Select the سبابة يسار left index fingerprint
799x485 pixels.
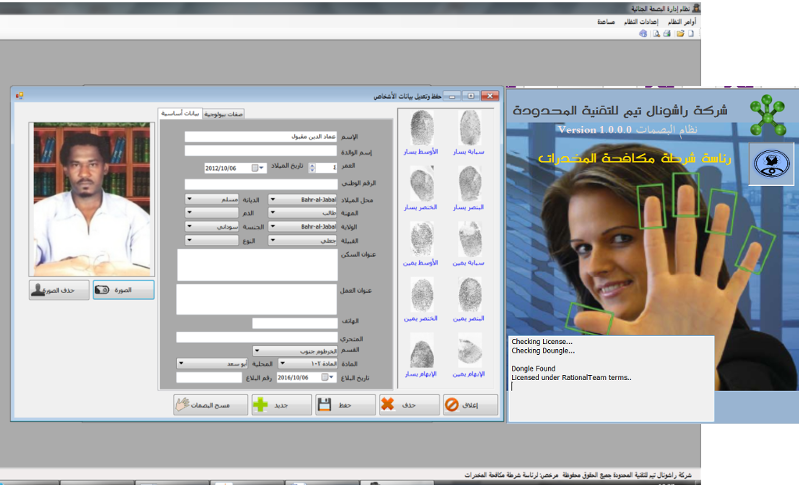(470, 133)
